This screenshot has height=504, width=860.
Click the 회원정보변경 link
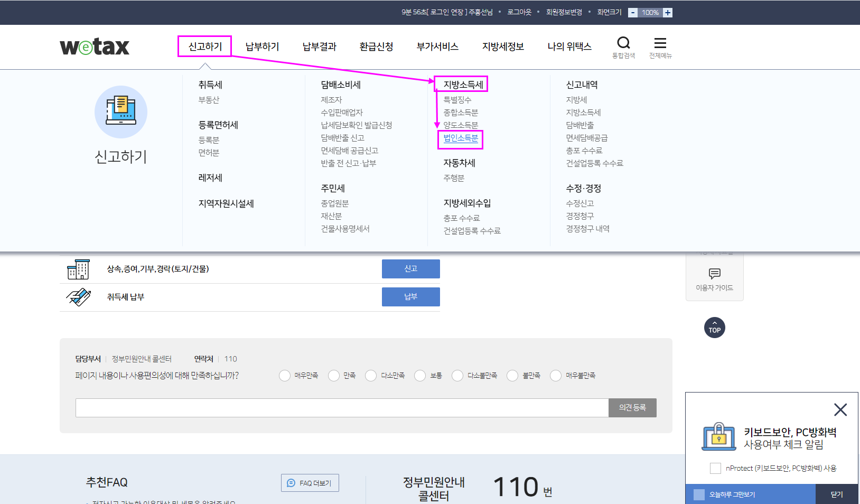click(x=564, y=12)
